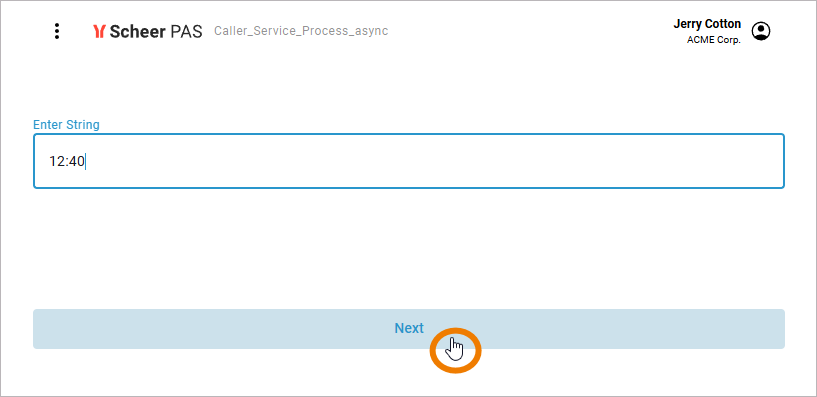Select the Scheer PAS wordmark

coord(147,31)
